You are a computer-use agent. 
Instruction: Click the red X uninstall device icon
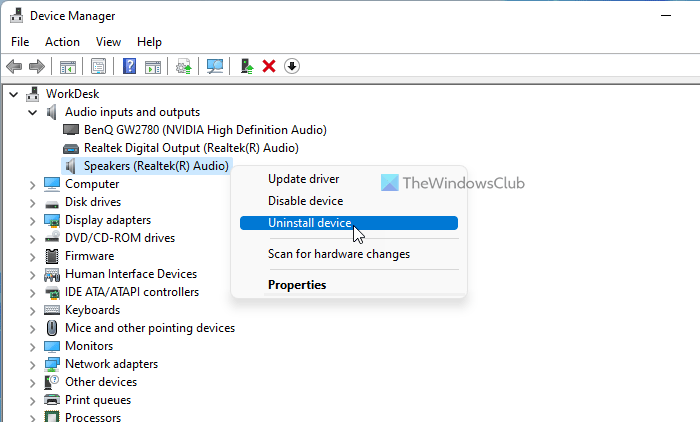tap(269, 66)
